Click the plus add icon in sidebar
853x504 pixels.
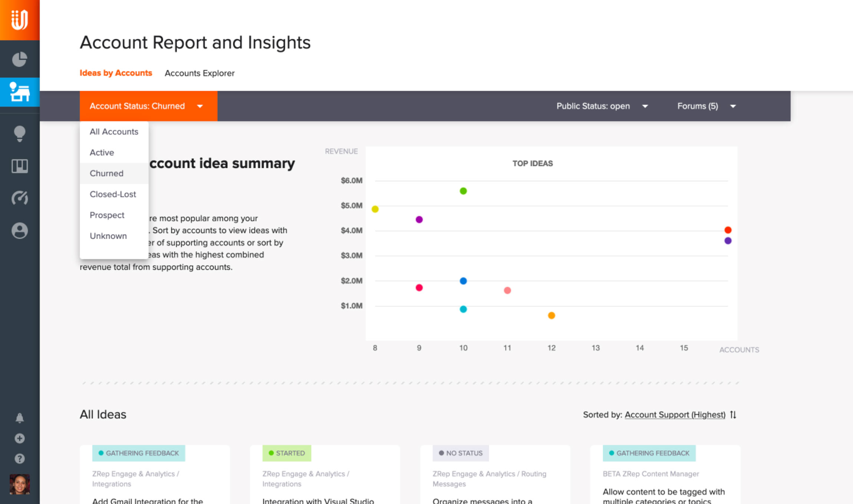tap(20, 438)
